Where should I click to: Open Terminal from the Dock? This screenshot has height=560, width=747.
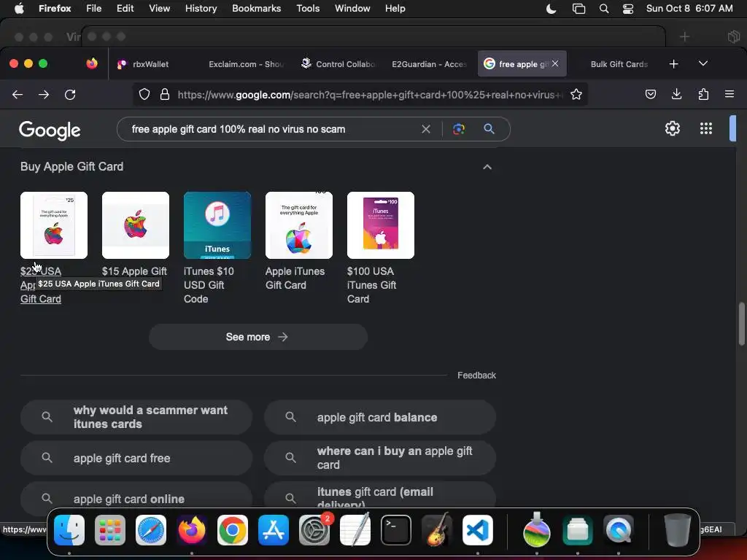click(396, 530)
